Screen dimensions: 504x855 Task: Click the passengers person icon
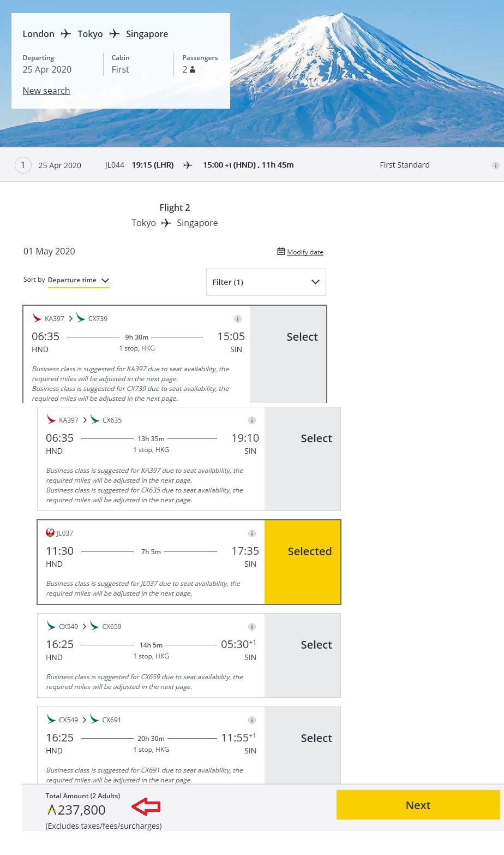[x=192, y=70]
